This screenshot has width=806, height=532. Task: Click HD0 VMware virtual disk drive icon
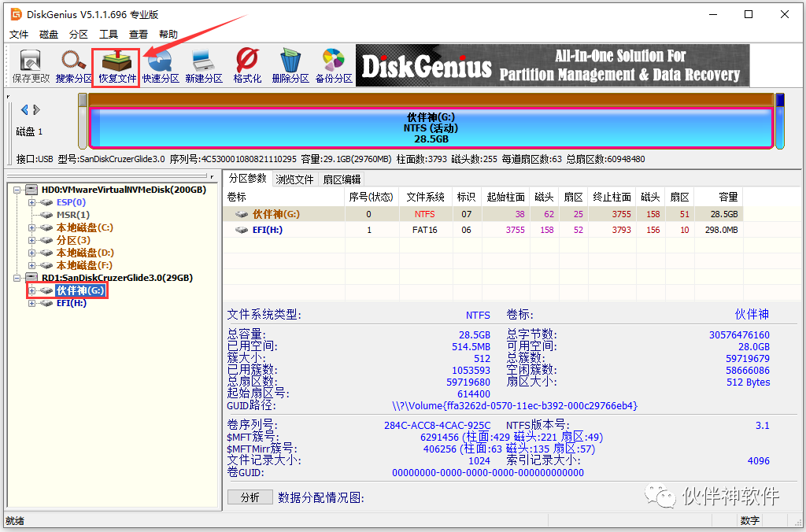tap(31, 190)
